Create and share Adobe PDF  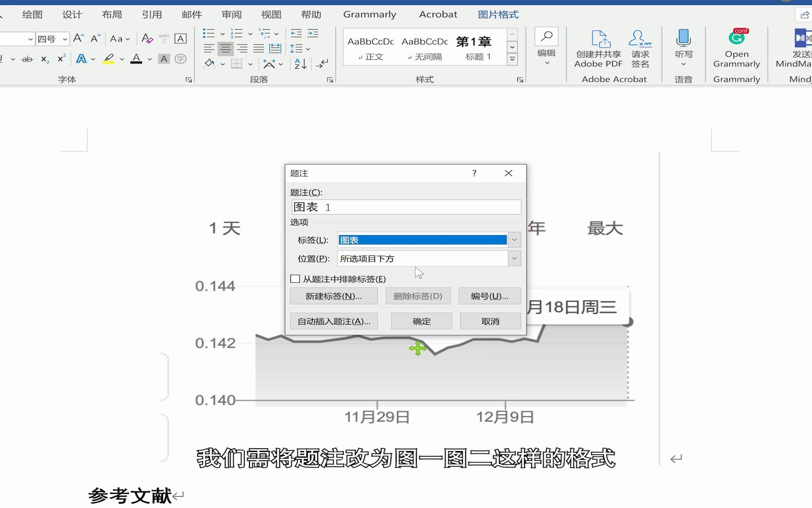click(599, 48)
